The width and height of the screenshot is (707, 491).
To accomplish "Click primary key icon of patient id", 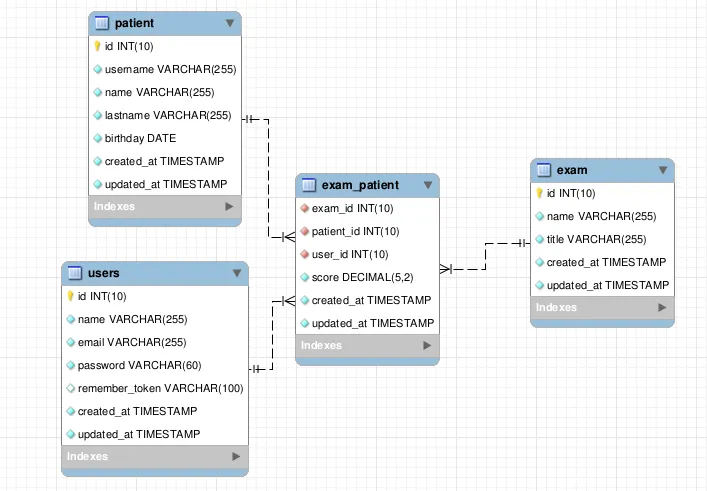I will click(97, 46).
